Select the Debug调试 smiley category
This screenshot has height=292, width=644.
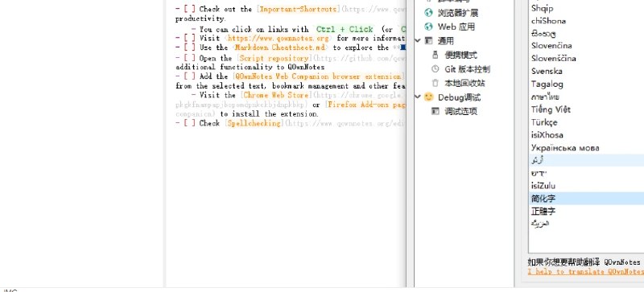[x=459, y=97]
